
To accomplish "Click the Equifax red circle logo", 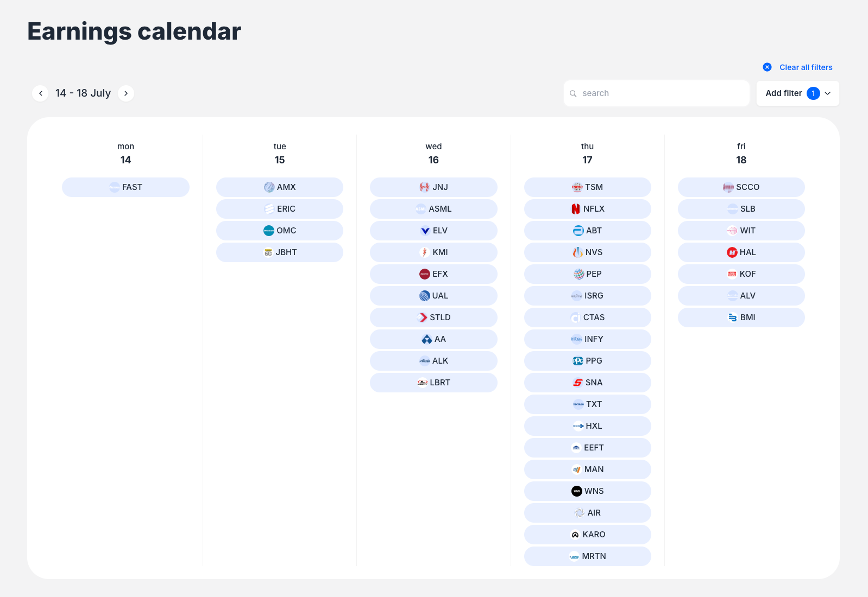I will tap(425, 274).
